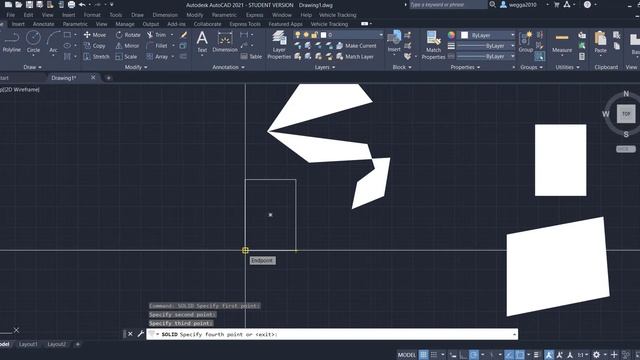Toggle ortho mode in status bar
This screenshot has height=360, width=640.
[x=464, y=355]
